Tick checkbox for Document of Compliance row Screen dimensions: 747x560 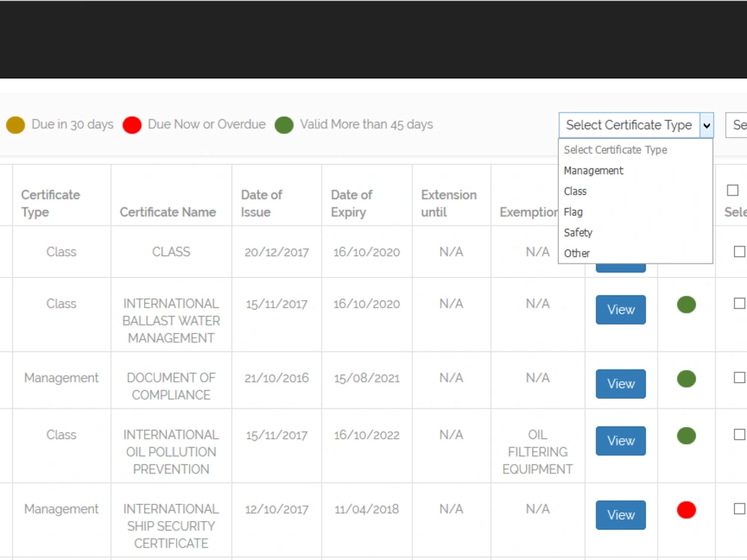(740, 378)
